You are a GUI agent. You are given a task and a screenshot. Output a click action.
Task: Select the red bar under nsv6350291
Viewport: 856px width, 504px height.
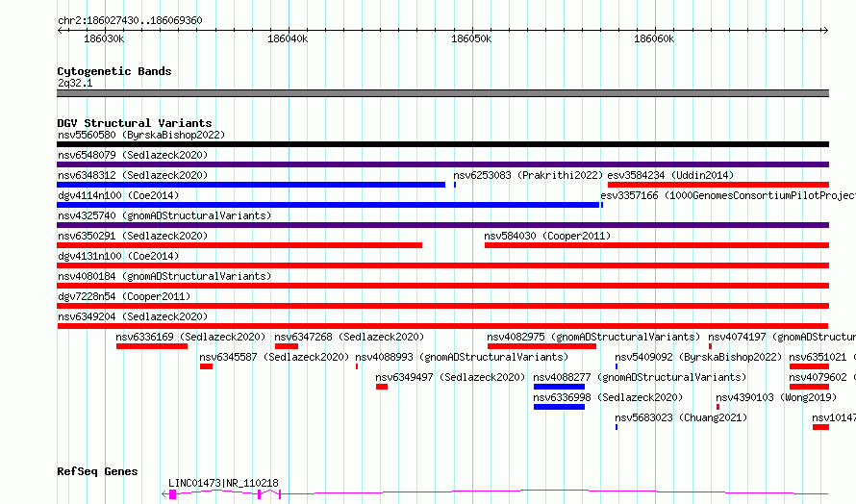(x=239, y=245)
